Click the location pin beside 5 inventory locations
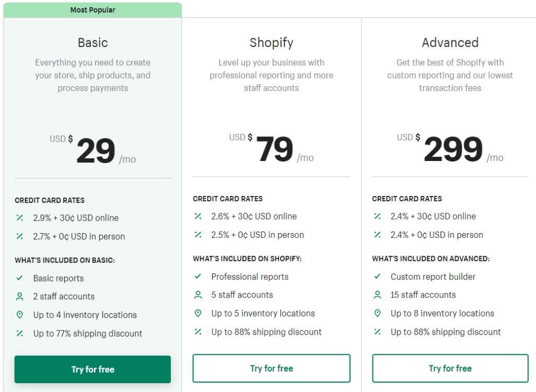Viewport: 536px width, 392px height. (x=197, y=313)
